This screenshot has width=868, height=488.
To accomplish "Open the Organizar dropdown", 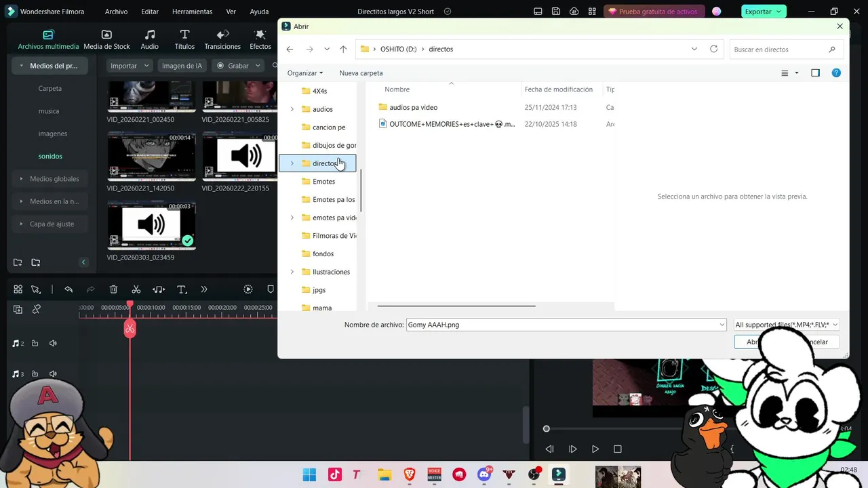I will pyautogui.click(x=305, y=73).
